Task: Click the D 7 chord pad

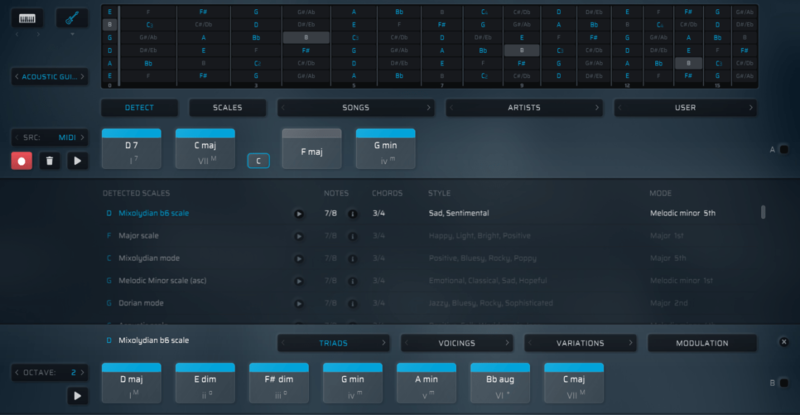Action: [x=132, y=149]
